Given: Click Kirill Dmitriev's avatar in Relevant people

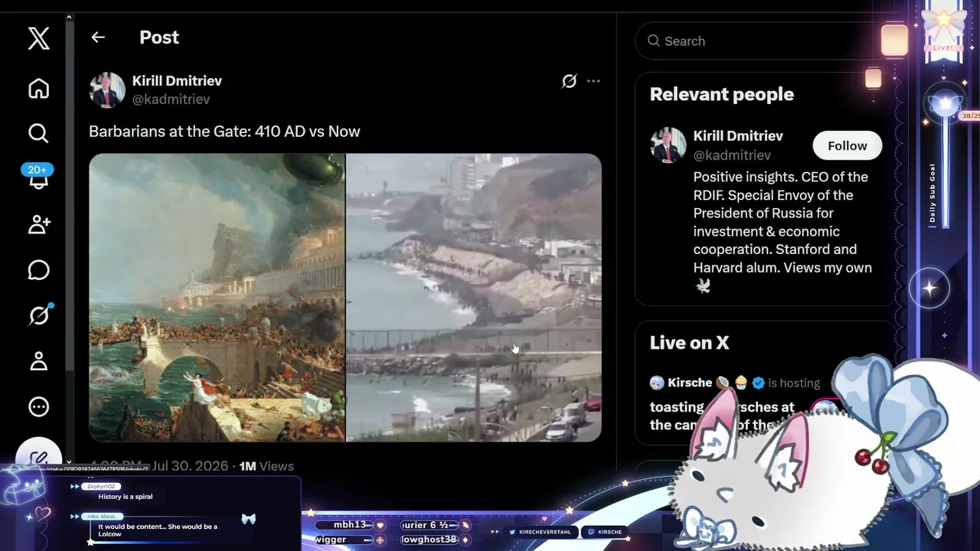Looking at the screenshot, I should [x=668, y=145].
